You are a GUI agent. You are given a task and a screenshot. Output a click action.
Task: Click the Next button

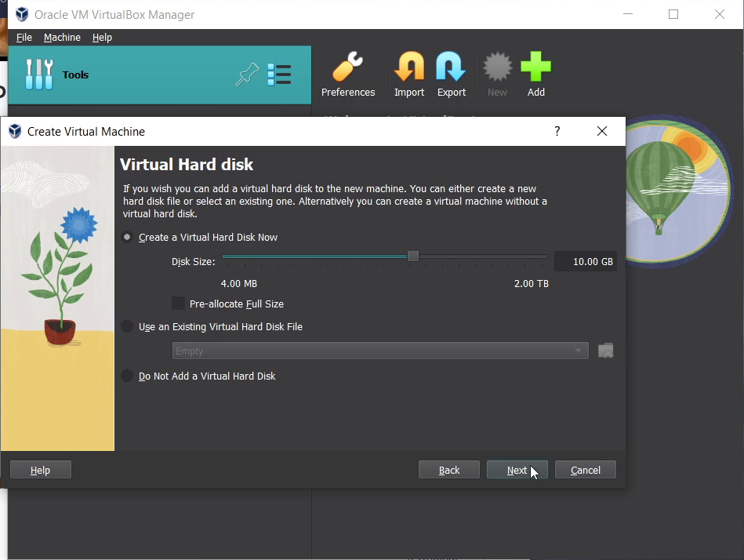pyautogui.click(x=517, y=470)
